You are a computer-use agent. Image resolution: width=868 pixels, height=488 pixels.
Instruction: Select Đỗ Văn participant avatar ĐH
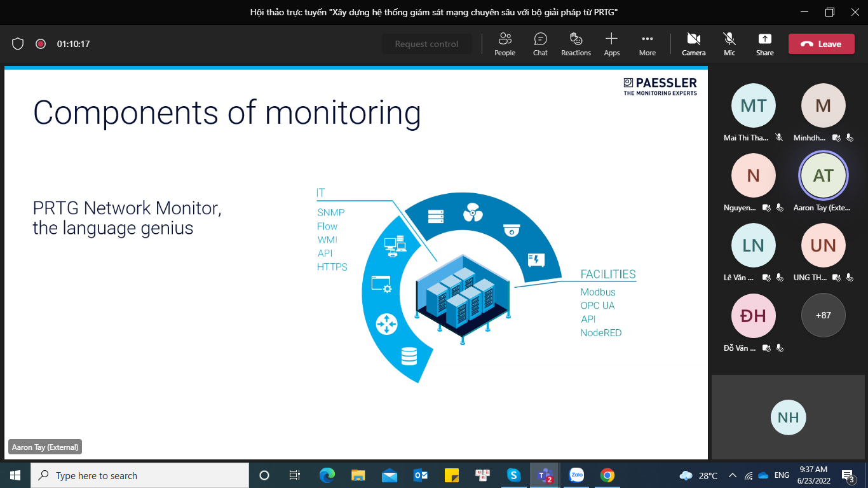point(754,315)
